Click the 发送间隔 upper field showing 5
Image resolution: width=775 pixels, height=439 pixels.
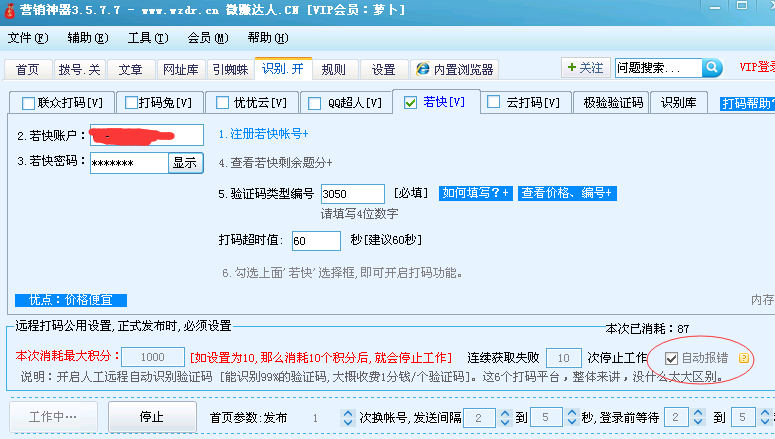546,418
